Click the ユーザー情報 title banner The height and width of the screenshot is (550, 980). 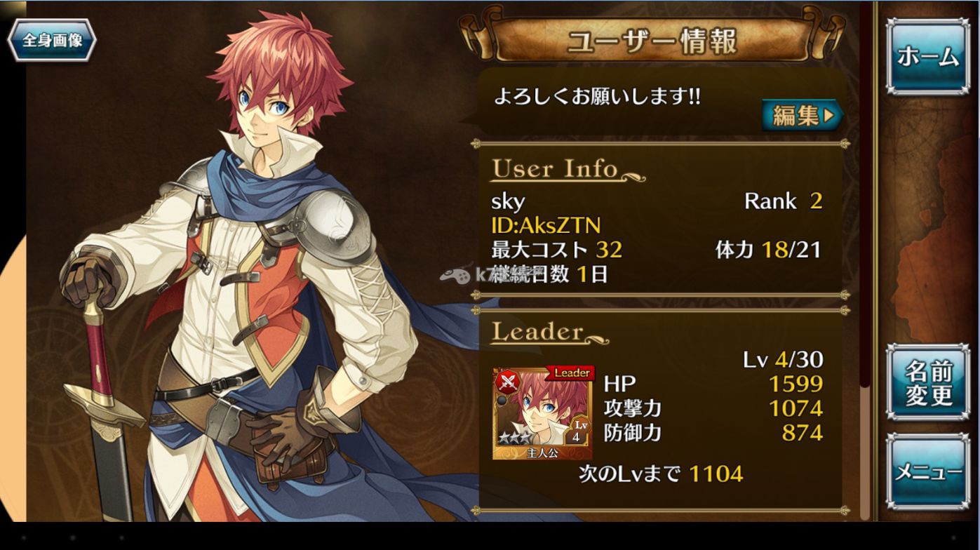pos(652,41)
